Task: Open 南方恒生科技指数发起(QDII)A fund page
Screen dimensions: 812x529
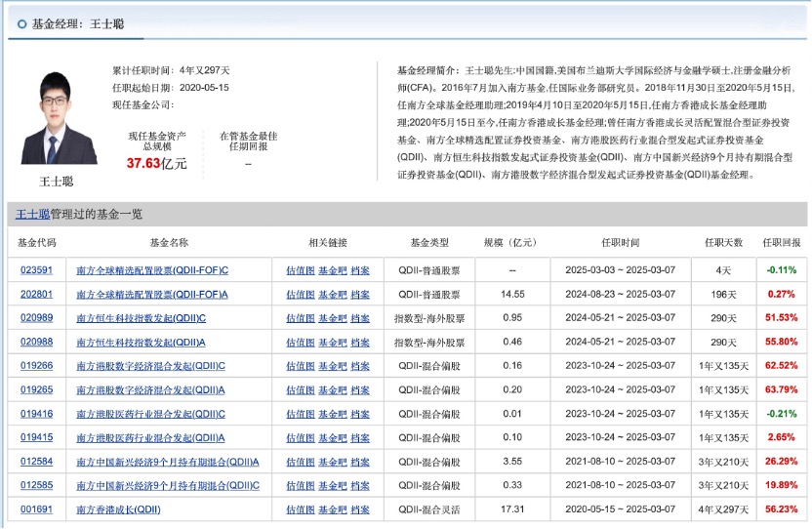Action: pyautogui.click(x=141, y=343)
